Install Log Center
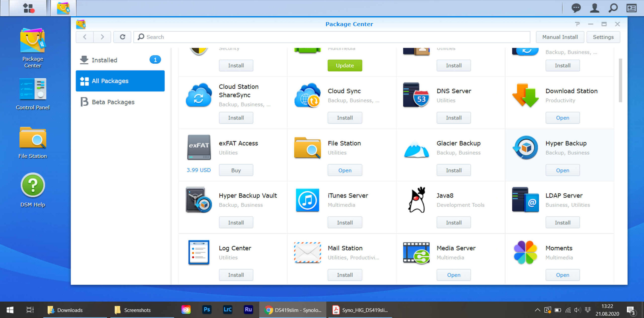644x318 pixels. (x=236, y=275)
